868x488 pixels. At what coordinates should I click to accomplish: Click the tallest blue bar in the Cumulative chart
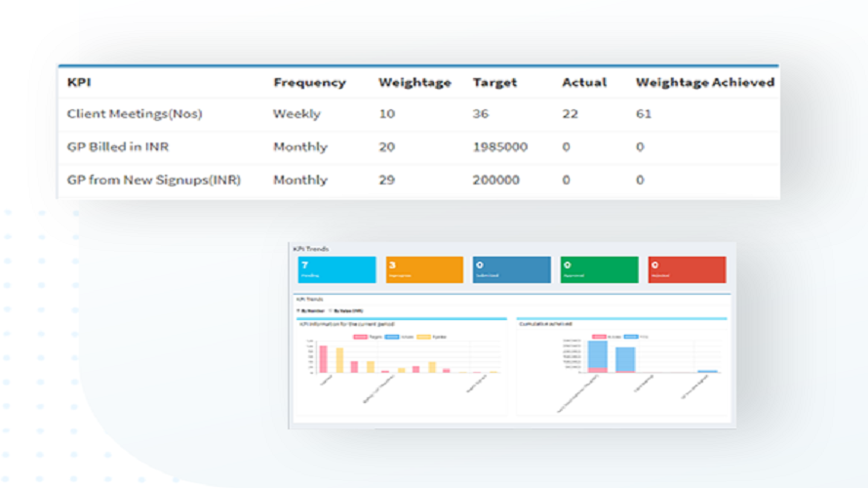tap(597, 355)
